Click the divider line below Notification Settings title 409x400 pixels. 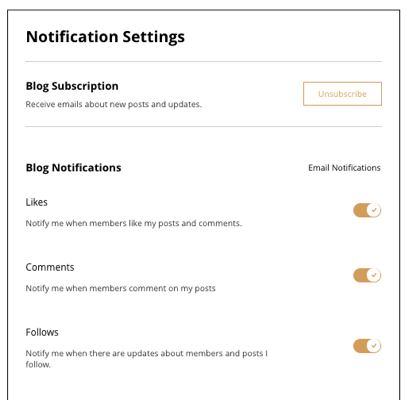click(204, 61)
